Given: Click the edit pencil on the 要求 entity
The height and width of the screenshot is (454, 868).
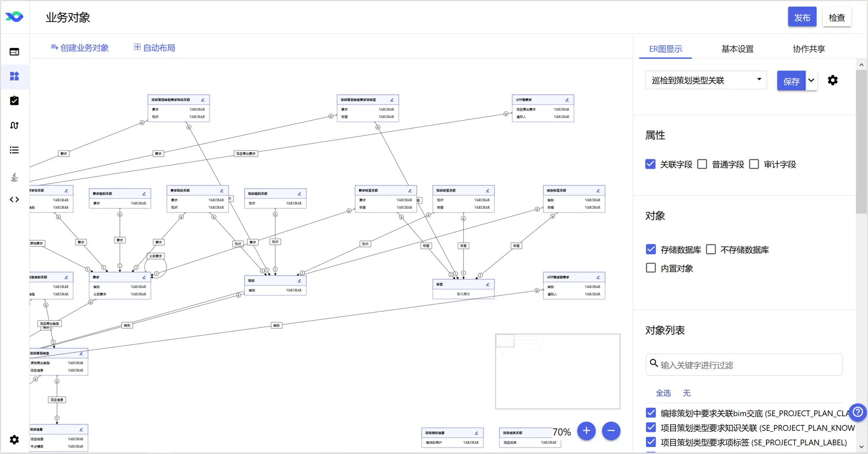Looking at the screenshot, I should pyautogui.click(x=144, y=278).
